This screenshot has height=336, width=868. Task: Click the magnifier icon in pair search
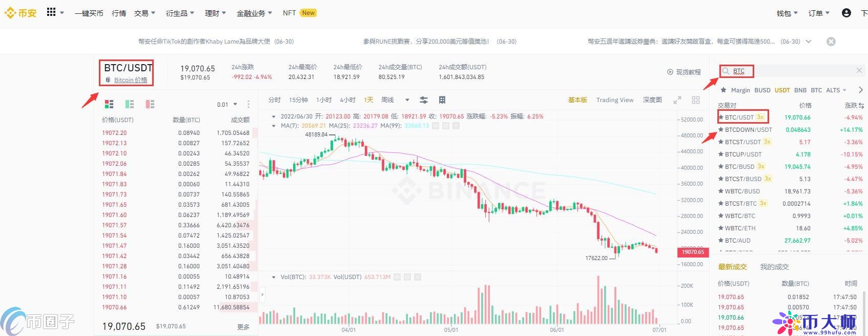pos(726,71)
